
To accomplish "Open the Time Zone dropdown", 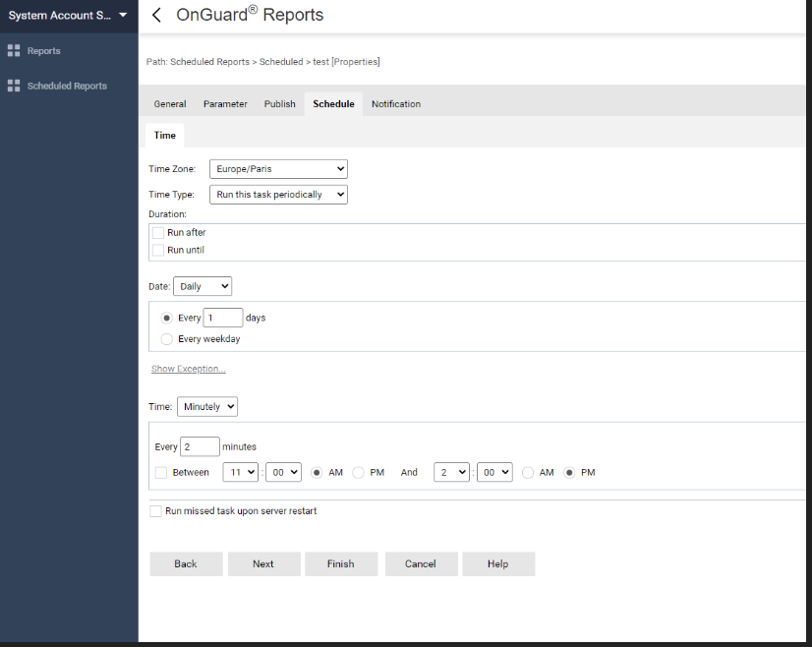I will (x=278, y=169).
